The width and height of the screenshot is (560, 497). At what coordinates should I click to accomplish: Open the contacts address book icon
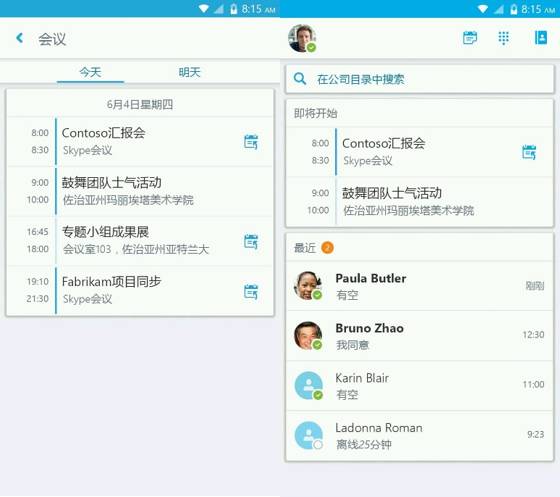(541, 37)
